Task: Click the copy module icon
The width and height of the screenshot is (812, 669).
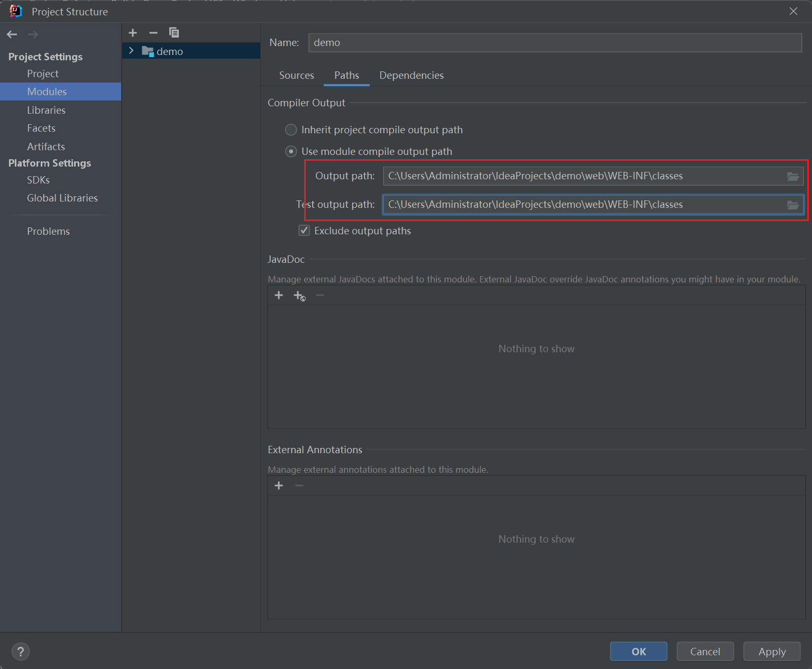Action: (x=174, y=33)
